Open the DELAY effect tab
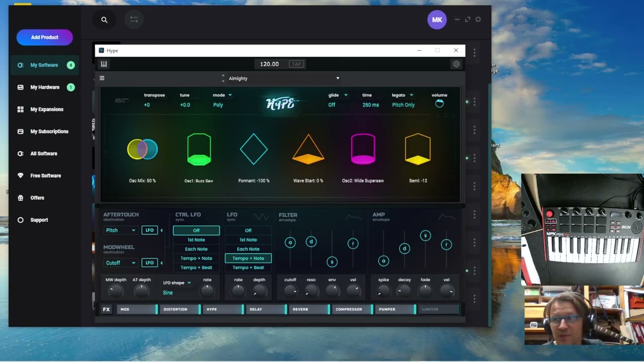This screenshot has height=362, width=644. tap(267, 309)
